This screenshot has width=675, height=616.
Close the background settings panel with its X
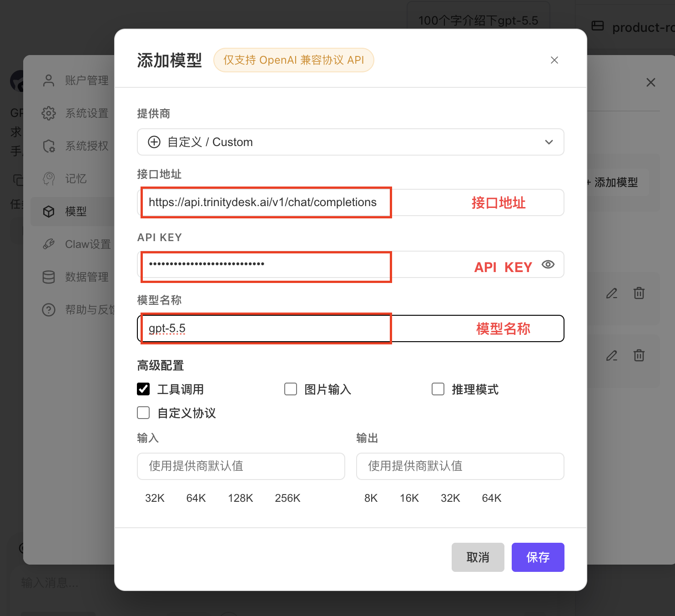651,82
